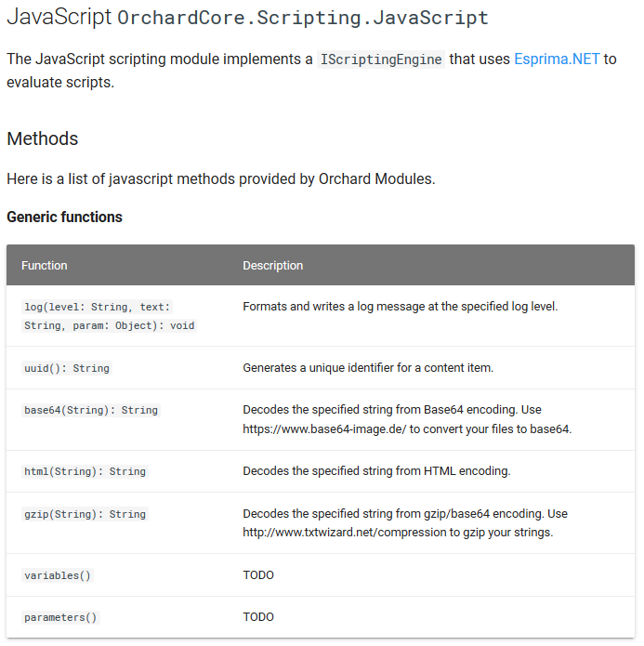Click the variables() function code

58,575
